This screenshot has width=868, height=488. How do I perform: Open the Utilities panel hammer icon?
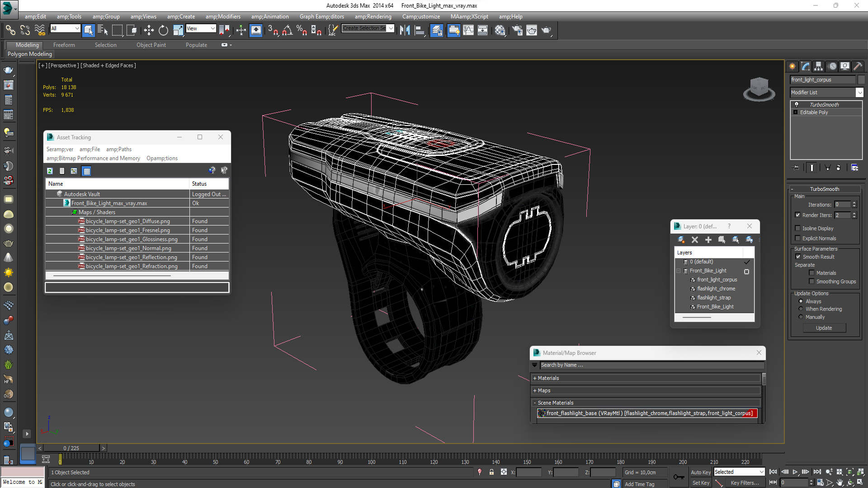[858, 66]
